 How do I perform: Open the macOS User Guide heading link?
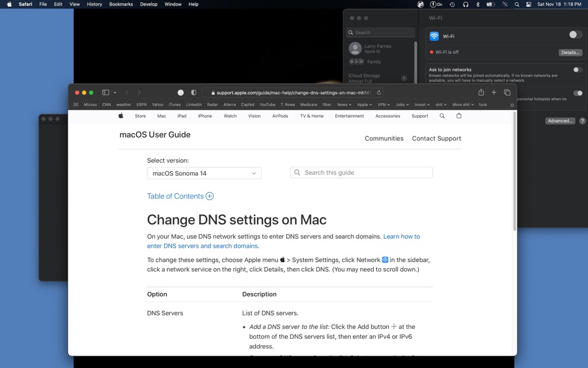coord(155,134)
